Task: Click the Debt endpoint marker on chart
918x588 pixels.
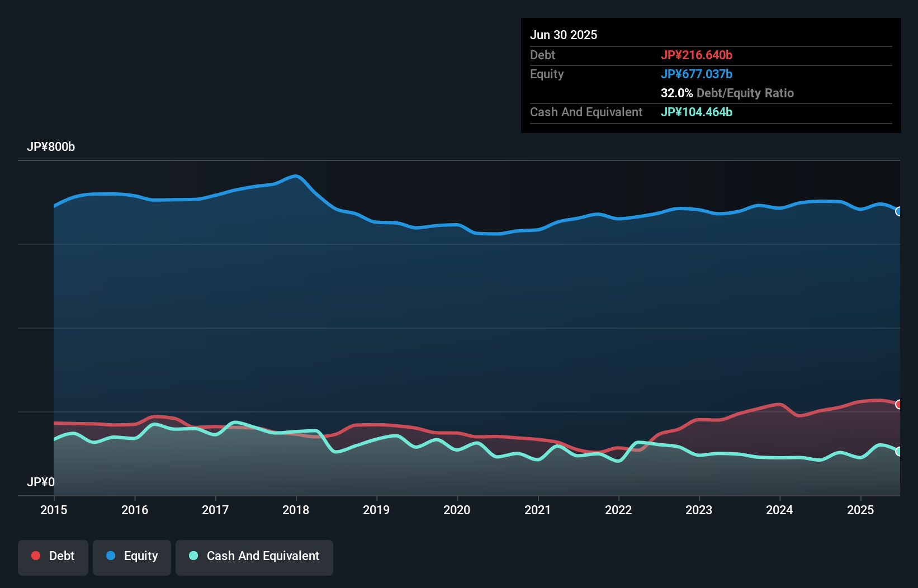Action: (898, 404)
